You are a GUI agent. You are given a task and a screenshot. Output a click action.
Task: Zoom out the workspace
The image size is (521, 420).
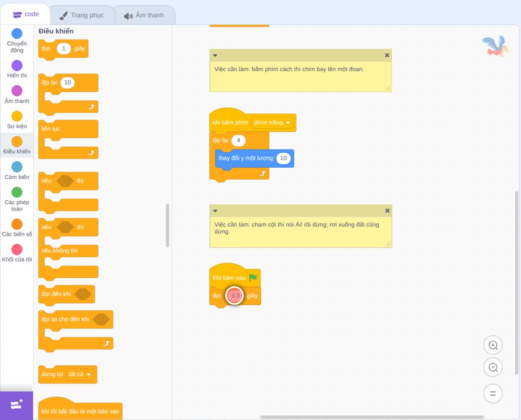(x=493, y=367)
